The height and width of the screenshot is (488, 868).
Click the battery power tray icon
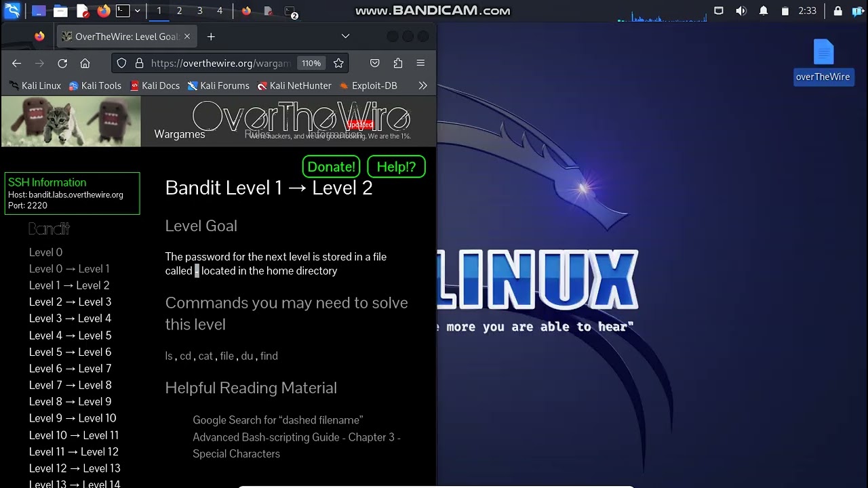(785, 11)
